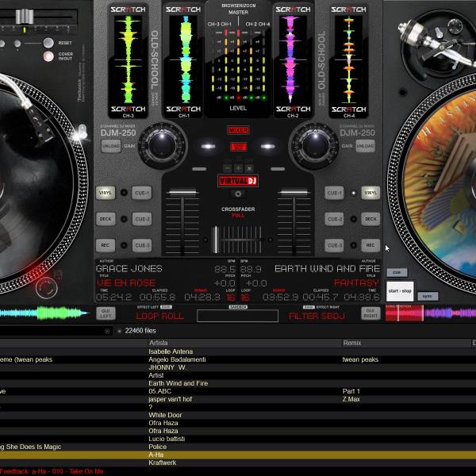476x476 pixels.
Task: Click the plus button in the mixer center
Action: click(238, 168)
